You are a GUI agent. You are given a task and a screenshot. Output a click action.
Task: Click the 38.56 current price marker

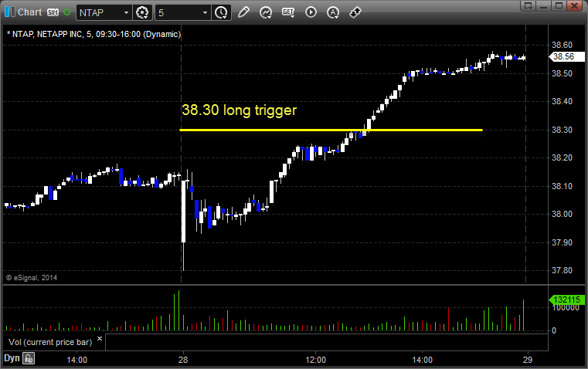[566, 56]
